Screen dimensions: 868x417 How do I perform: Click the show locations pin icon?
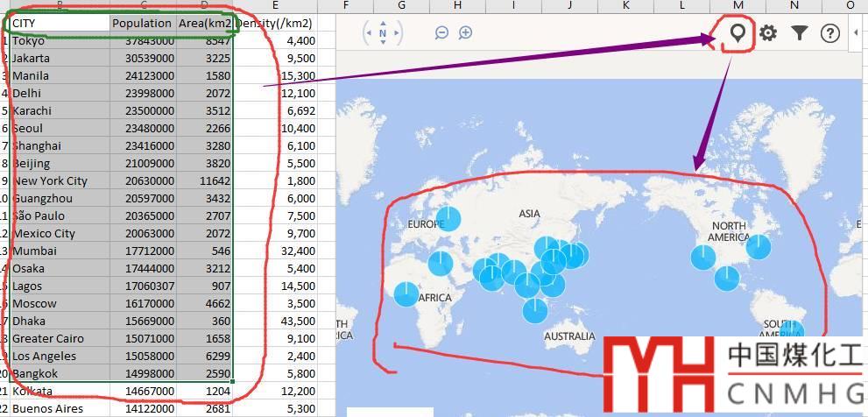pos(739,33)
